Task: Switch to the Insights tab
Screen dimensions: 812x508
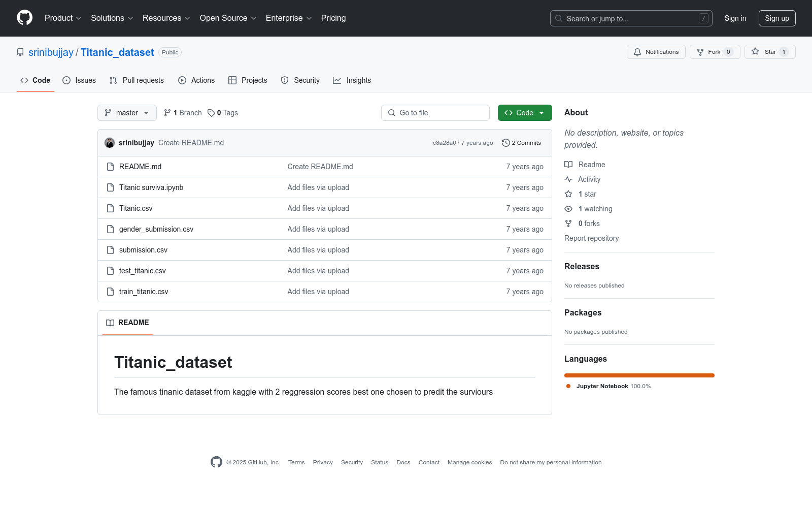Action: tap(352, 80)
